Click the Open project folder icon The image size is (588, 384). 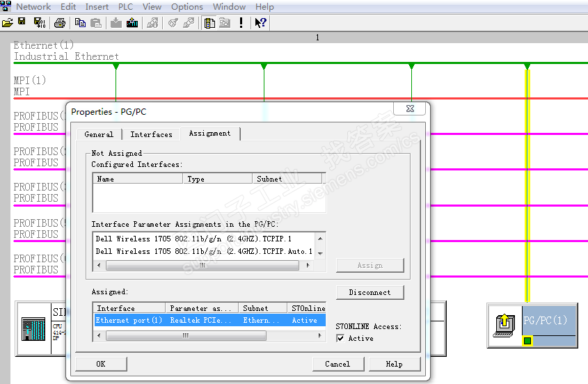click(7, 23)
